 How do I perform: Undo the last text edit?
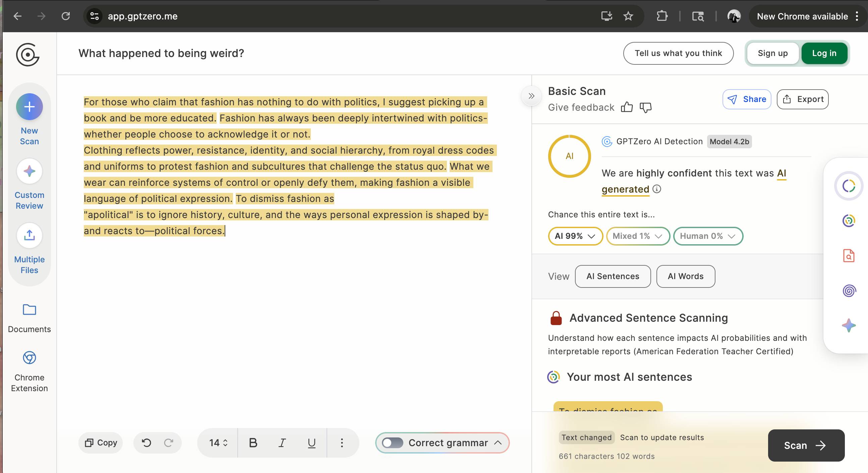146,443
